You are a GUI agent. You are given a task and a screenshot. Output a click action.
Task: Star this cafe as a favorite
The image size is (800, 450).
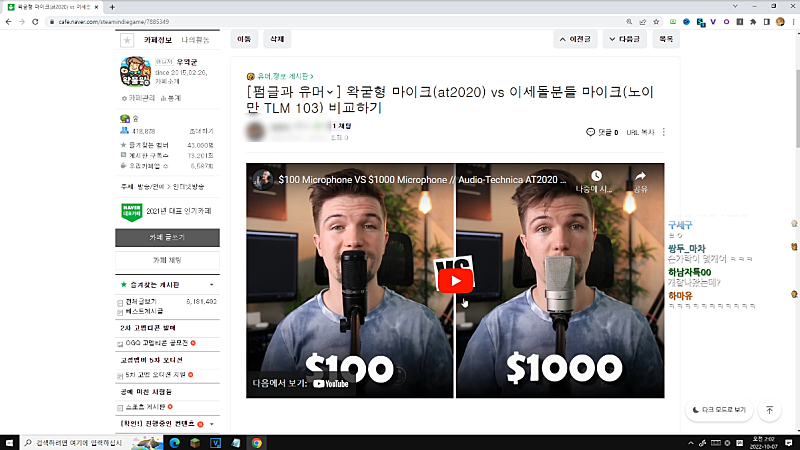tap(126, 40)
